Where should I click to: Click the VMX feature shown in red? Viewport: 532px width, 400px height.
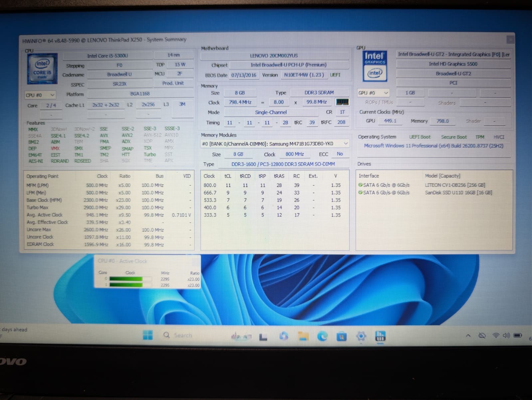pos(56,149)
